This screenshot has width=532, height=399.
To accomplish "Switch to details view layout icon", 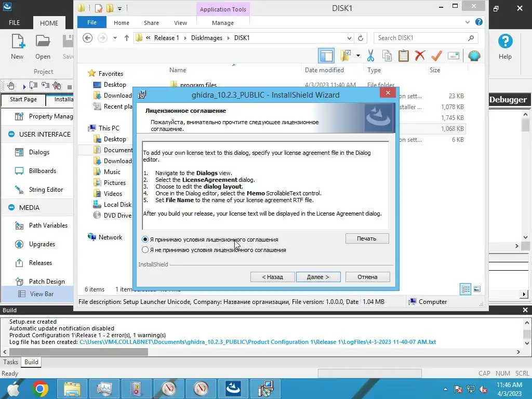I will tap(465, 289).
